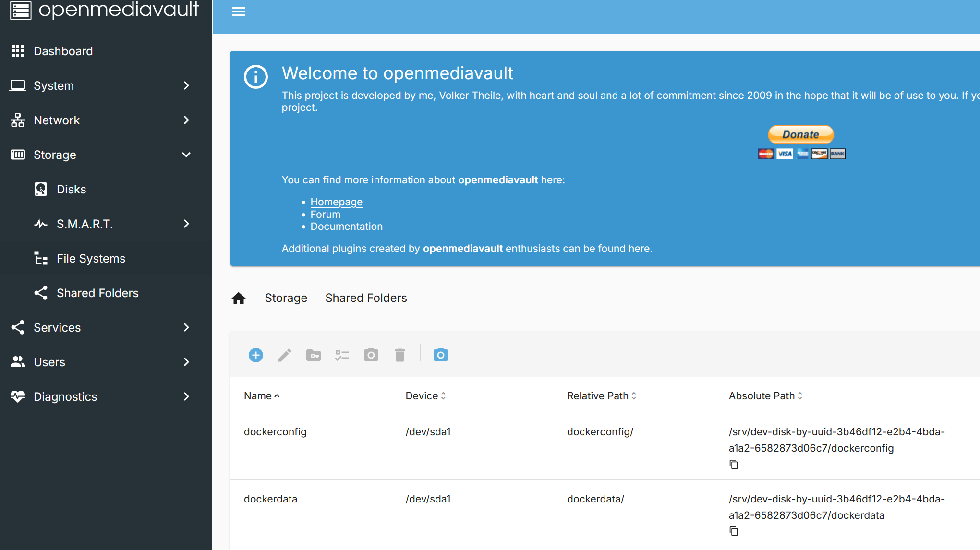The height and width of the screenshot is (550, 980).
Task: Select the dockerconfig name cell
Action: point(275,432)
